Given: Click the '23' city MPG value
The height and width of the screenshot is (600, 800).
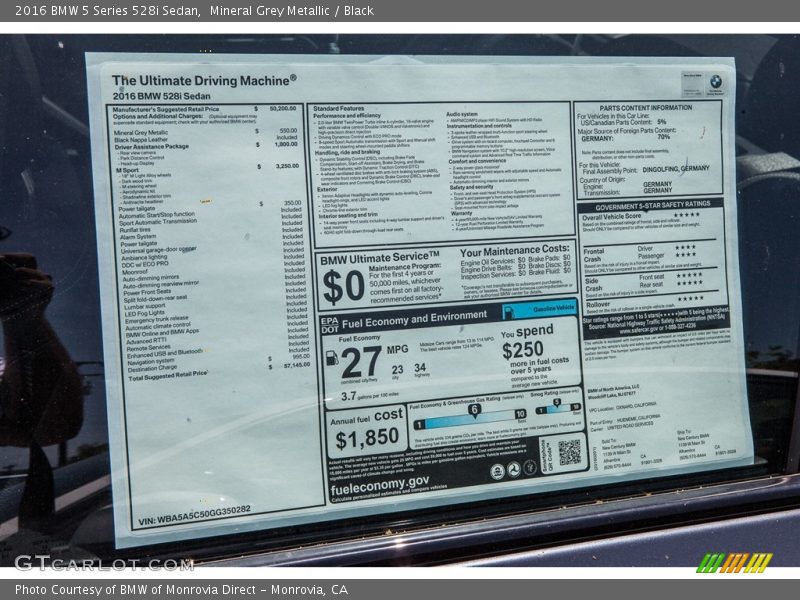Looking at the screenshot, I should point(397,369).
